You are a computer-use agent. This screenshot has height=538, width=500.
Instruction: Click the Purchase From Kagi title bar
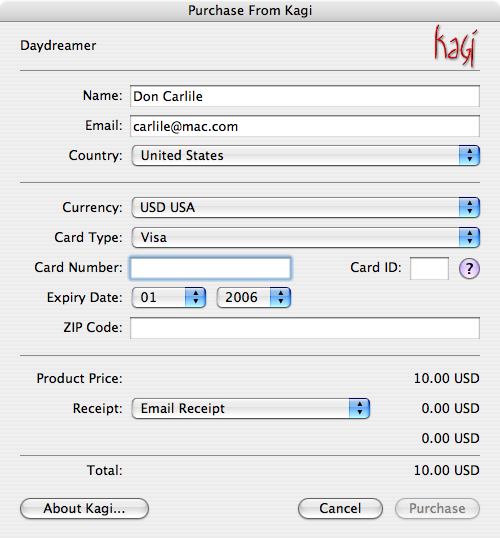point(250,11)
